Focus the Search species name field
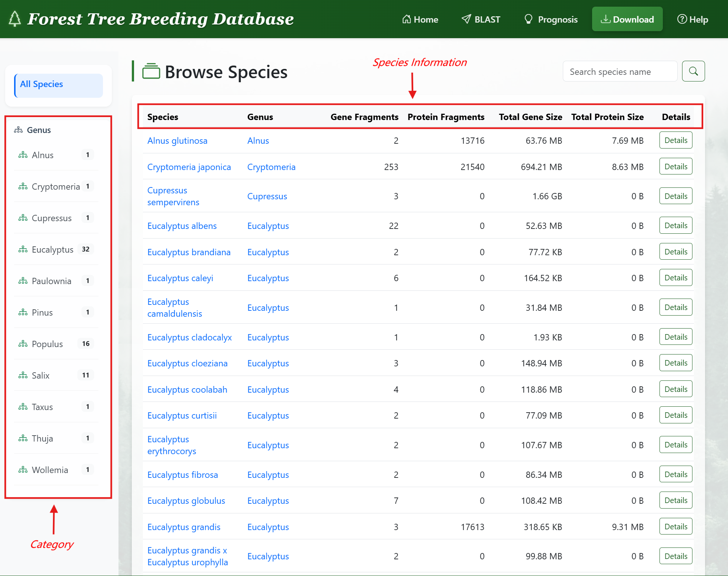 620,71
